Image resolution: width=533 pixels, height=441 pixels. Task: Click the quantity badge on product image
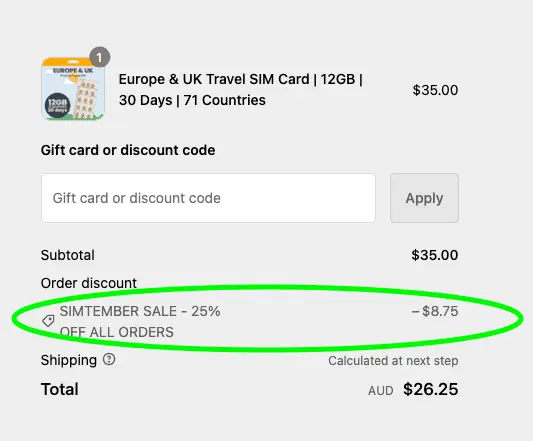[x=99, y=57]
